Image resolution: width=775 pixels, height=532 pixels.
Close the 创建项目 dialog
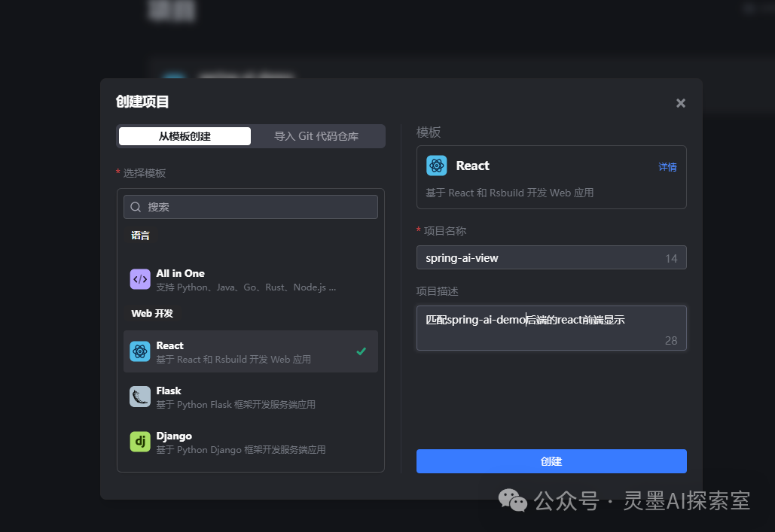point(681,103)
